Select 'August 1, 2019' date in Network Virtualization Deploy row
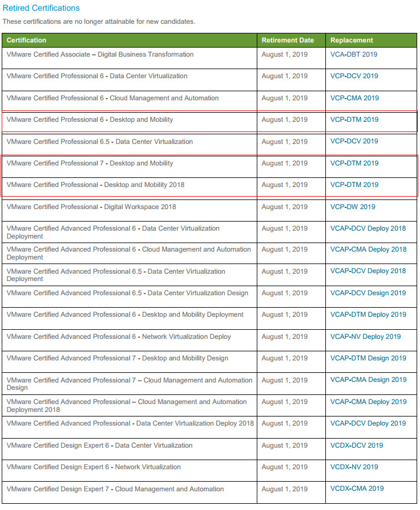This screenshot has width=420, height=510. click(x=285, y=336)
